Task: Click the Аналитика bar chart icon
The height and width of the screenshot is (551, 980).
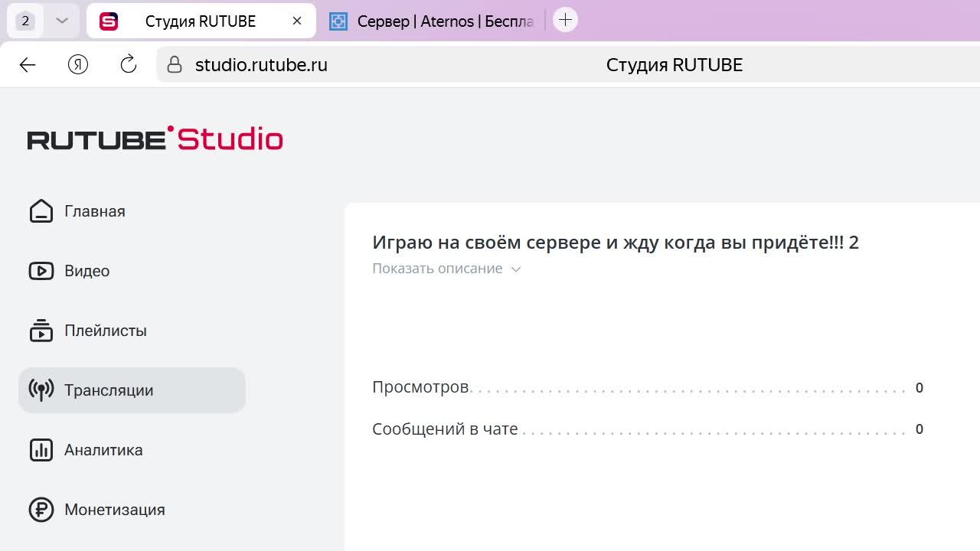Action: coord(41,450)
